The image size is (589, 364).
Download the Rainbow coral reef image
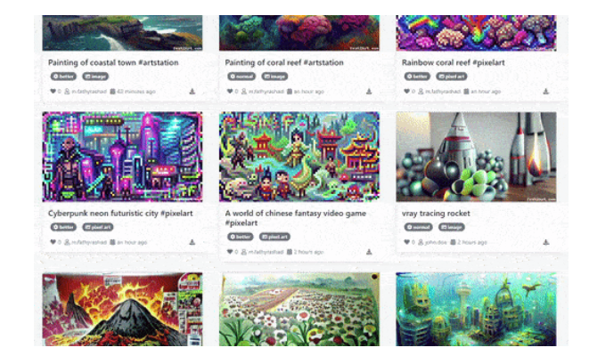(546, 91)
